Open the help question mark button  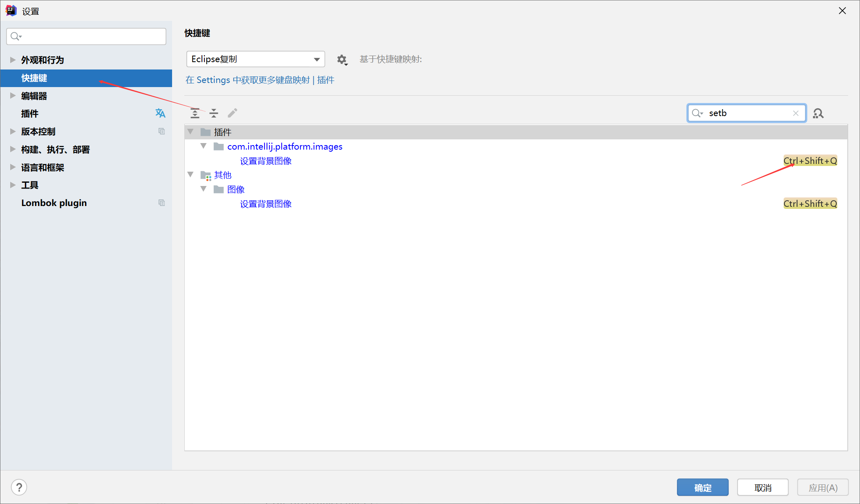tap(19, 487)
